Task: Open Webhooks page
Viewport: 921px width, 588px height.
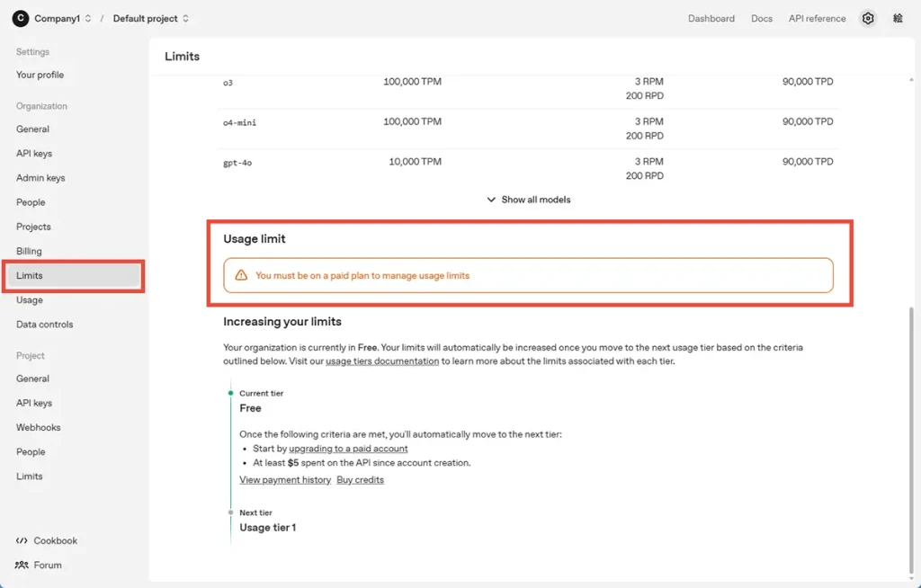Action: (x=38, y=428)
